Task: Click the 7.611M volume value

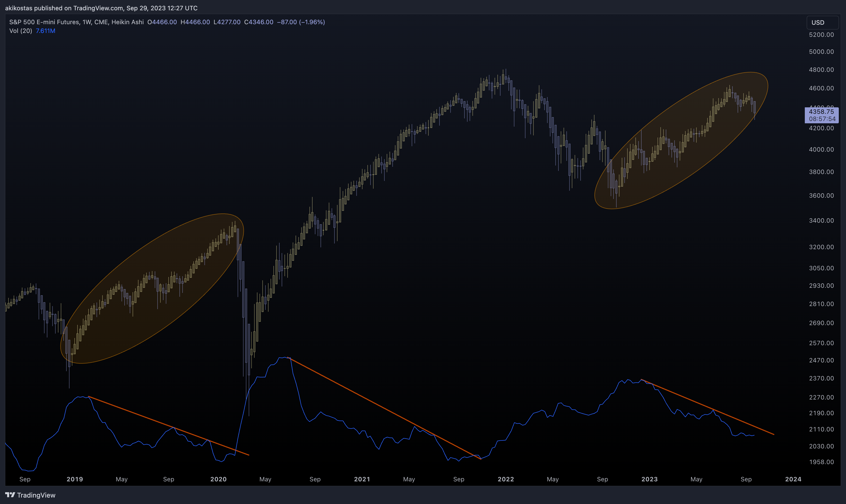Action: point(46,31)
